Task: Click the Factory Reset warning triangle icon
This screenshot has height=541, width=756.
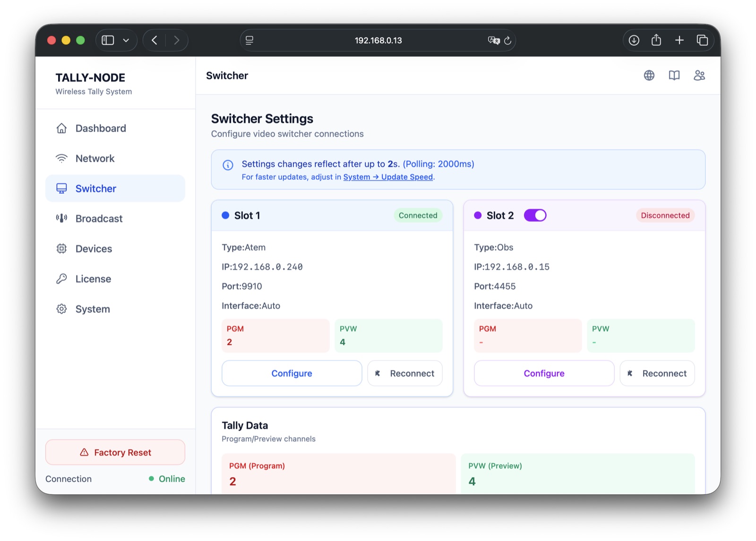Action: pyautogui.click(x=84, y=453)
